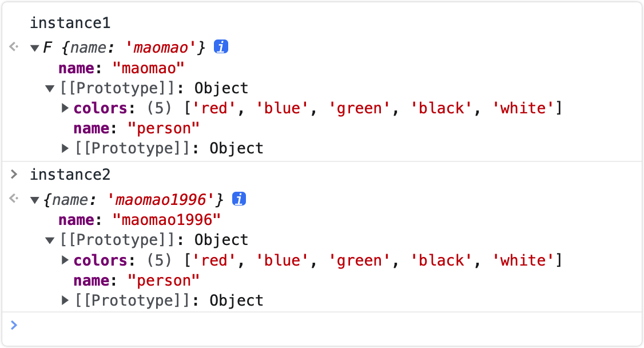Click the info icon next to F {name: 'maomao'}

(221, 47)
